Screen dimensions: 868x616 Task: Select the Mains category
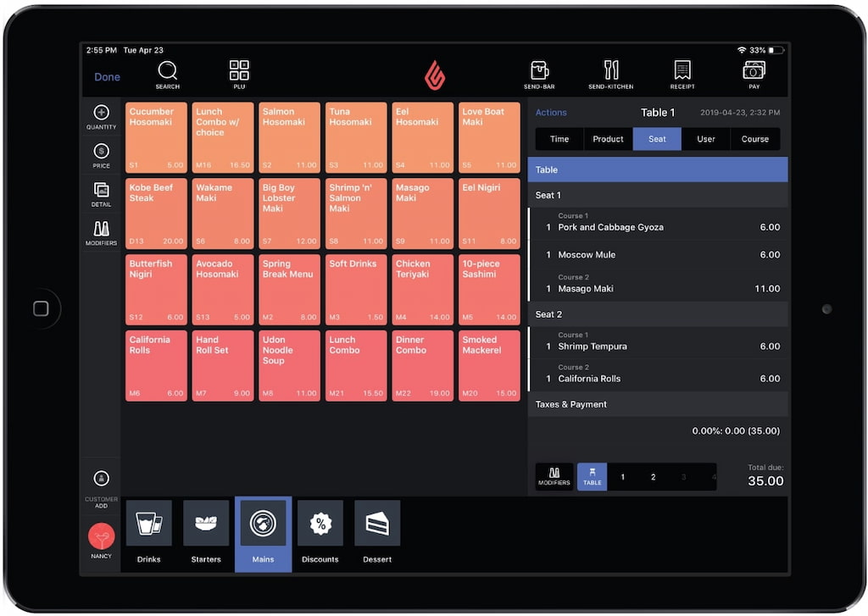pos(263,534)
